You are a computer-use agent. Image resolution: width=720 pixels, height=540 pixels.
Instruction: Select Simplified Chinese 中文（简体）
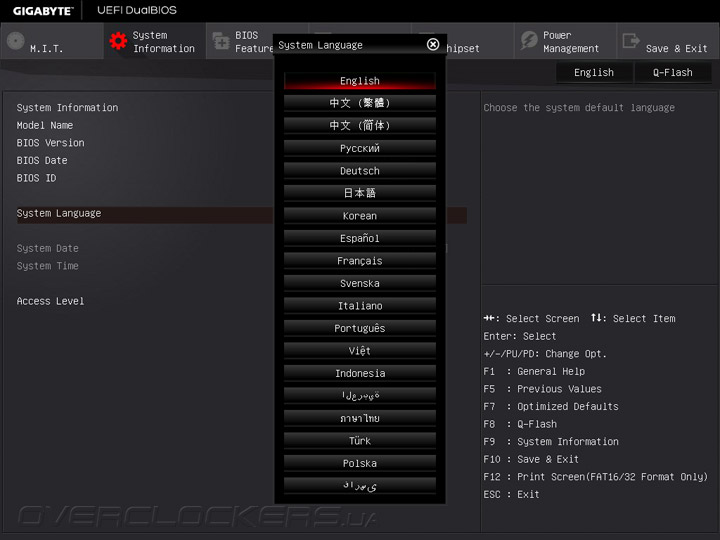click(360, 125)
